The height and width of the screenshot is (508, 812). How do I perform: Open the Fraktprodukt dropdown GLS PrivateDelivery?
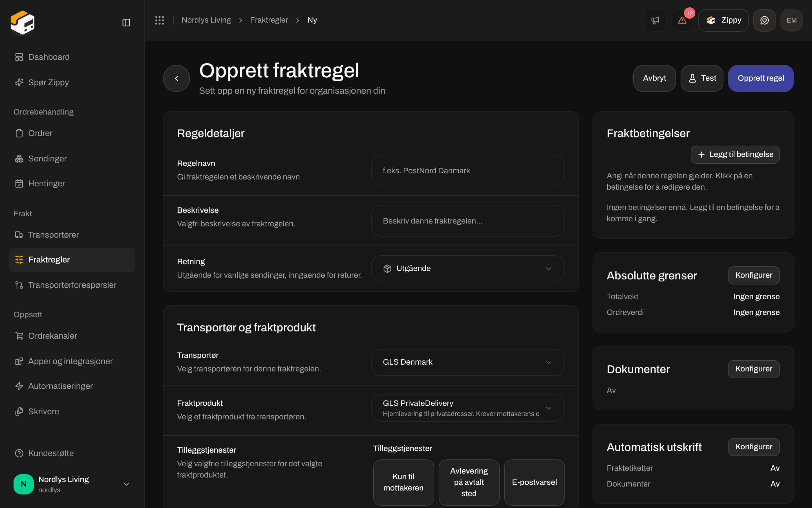coord(468,408)
